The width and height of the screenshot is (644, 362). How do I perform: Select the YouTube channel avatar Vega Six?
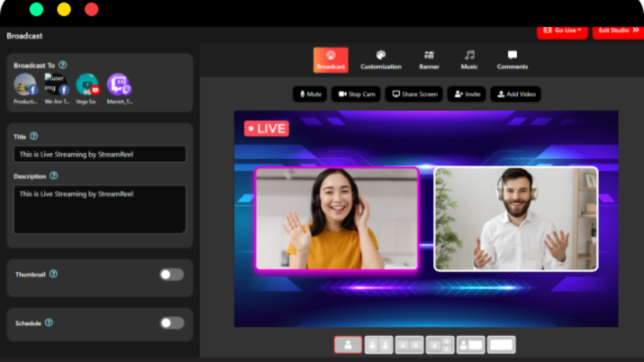point(87,85)
